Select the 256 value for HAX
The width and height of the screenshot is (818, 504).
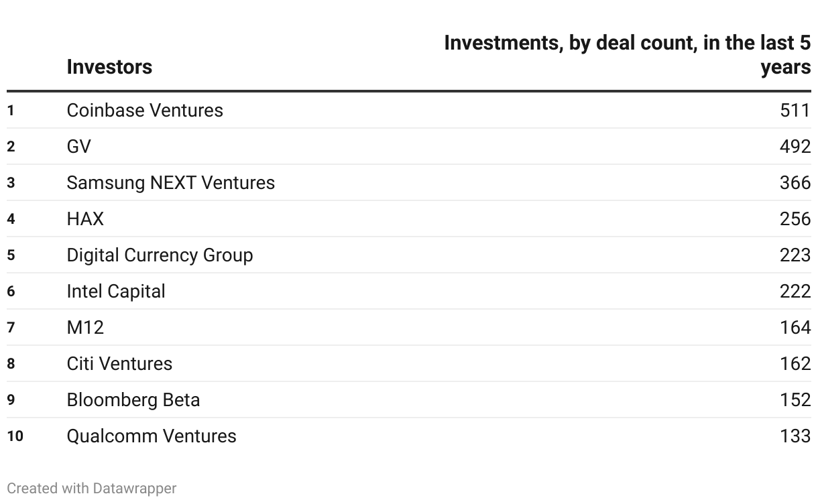(795, 218)
